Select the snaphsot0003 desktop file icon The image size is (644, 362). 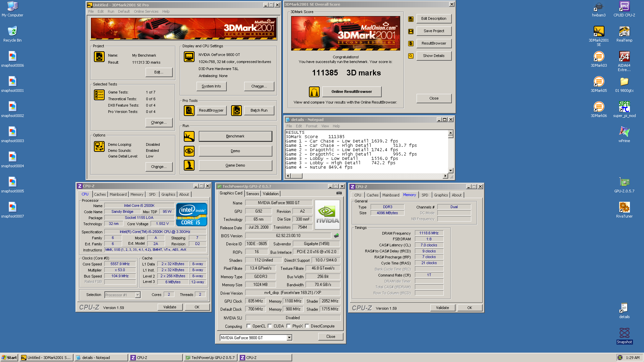[12, 135]
